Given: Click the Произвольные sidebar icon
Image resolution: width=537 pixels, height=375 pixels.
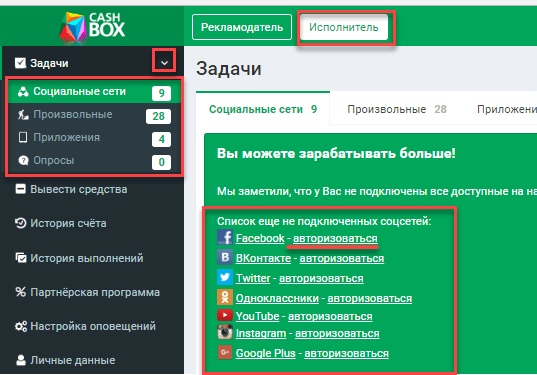Looking at the screenshot, I should [23, 114].
